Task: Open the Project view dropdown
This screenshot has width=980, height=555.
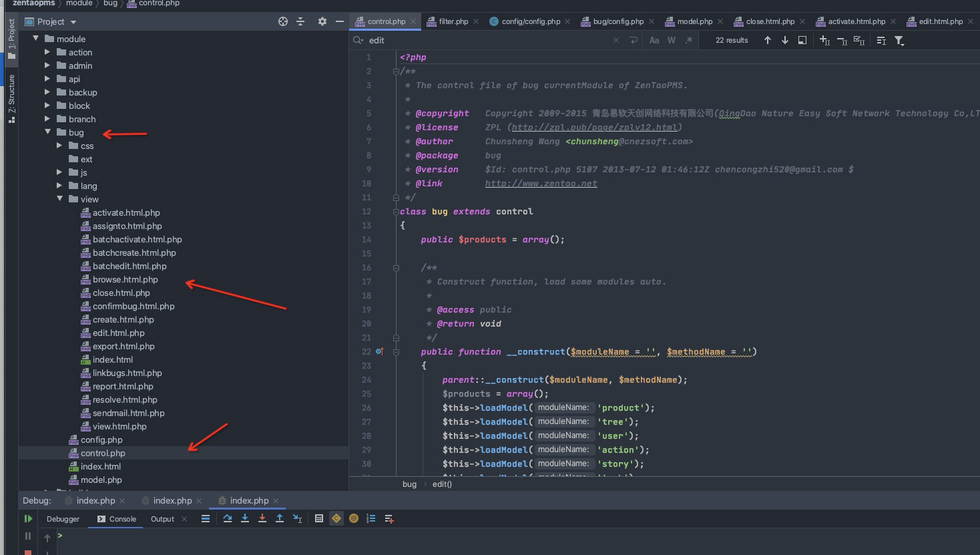Action: click(51, 21)
